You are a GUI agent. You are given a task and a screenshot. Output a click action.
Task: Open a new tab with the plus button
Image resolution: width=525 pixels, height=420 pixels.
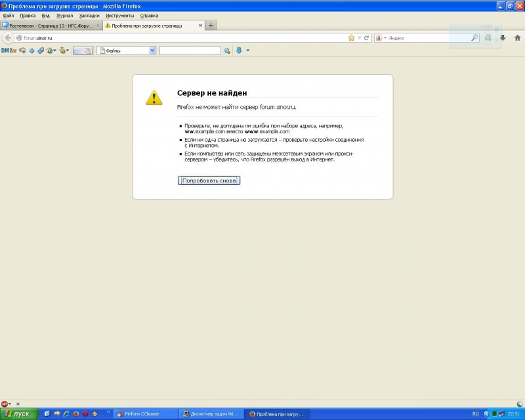[x=211, y=26]
